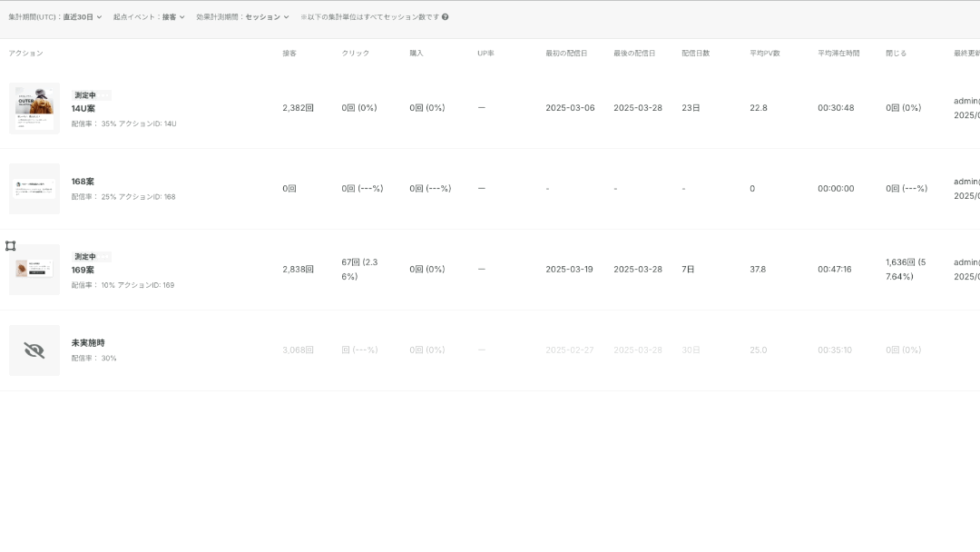
Task: Select 配信率 10% アクションID: 169 text
Action: pyautogui.click(x=122, y=285)
